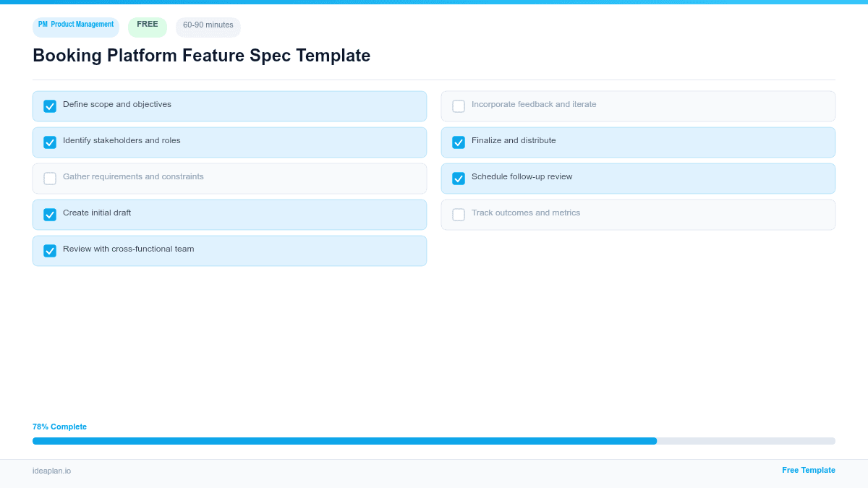868x488 pixels.
Task: Uncheck Review with cross-functional team
Action: click(50, 250)
